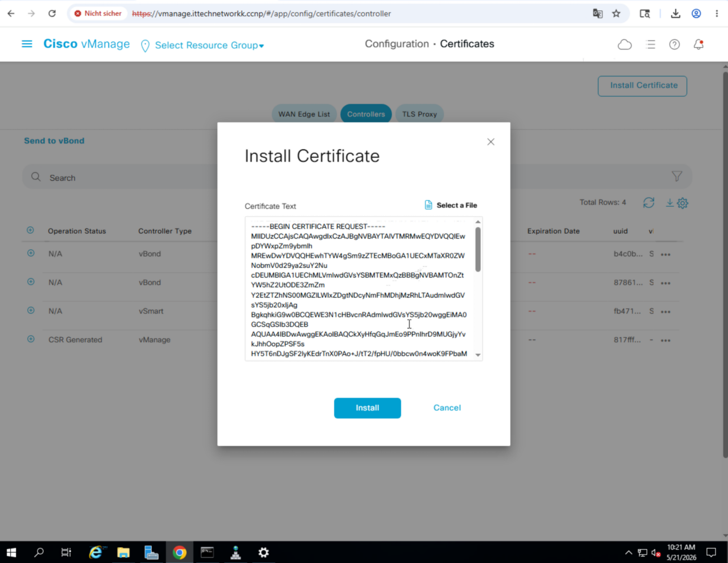Open Internet Explorer from taskbar
The width and height of the screenshot is (728, 563).
96,552
